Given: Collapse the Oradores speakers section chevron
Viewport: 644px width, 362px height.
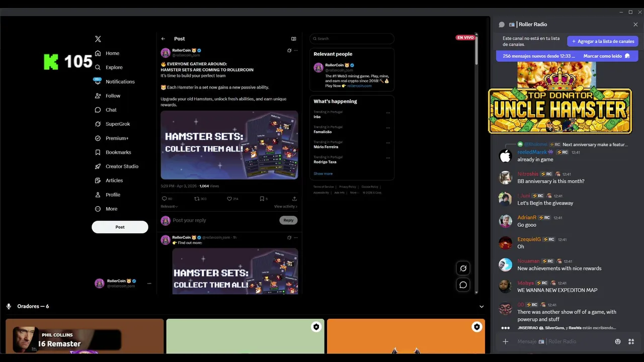Looking at the screenshot, I should (481, 306).
